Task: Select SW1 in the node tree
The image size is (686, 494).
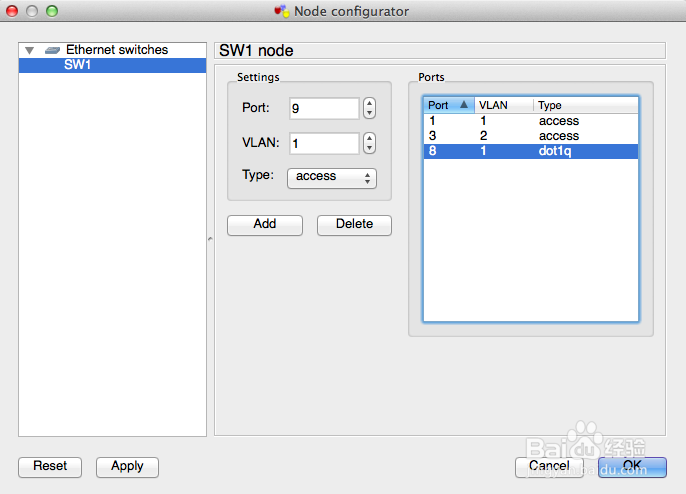Action: (x=112, y=65)
